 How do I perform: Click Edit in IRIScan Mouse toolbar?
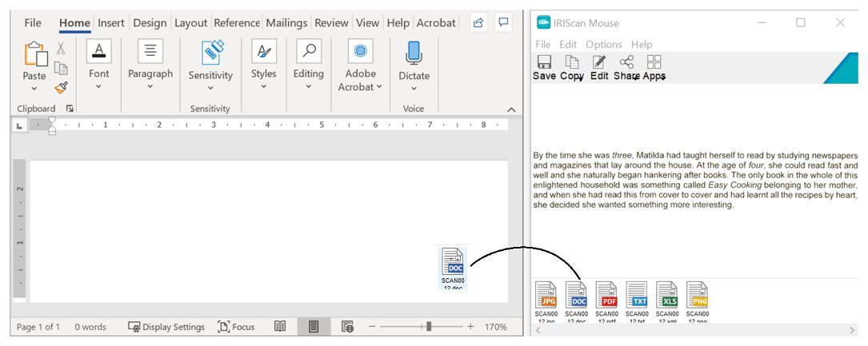[x=599, y=68]
